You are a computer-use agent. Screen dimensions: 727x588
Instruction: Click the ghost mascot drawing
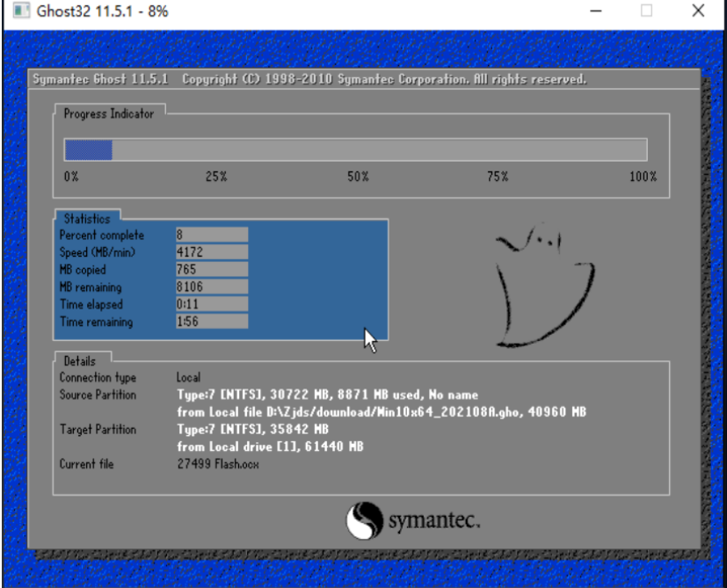[544, 285]
